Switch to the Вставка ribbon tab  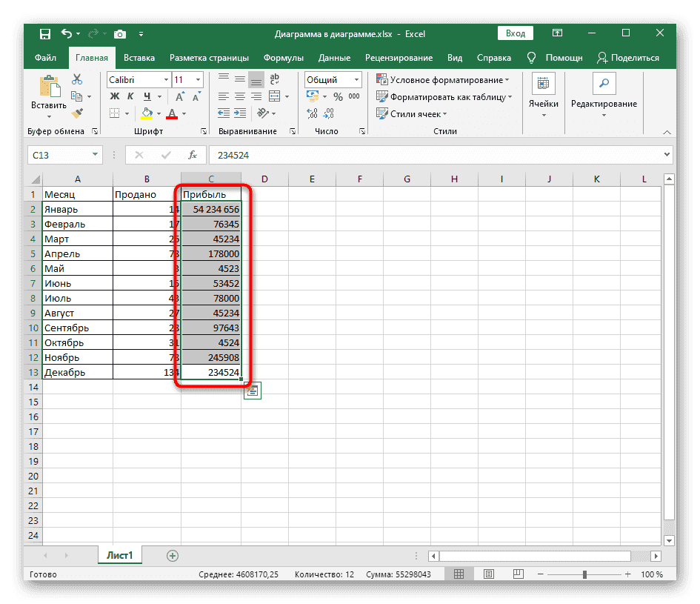139,58
